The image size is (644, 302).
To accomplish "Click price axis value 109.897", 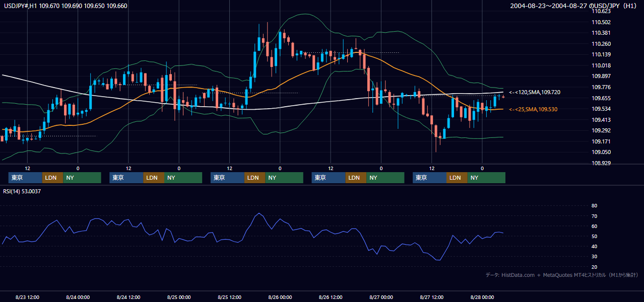I will coord(601,76).
